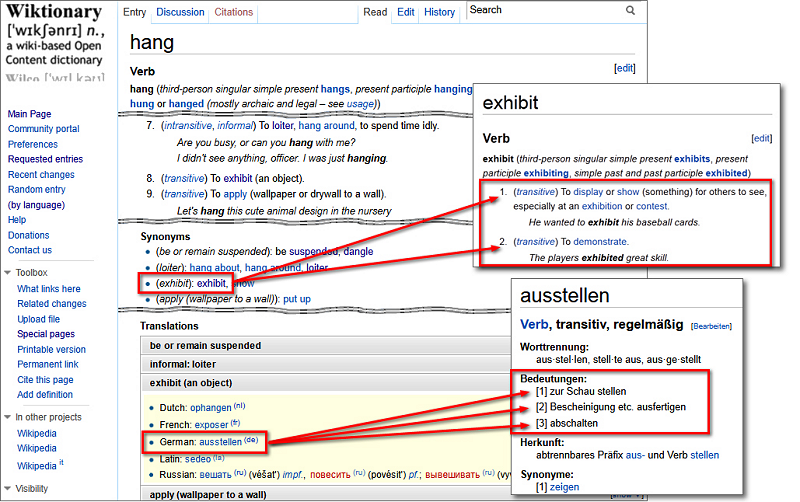Switch to the Discussion tab
The image size is (800, 502).
[x=180, y=13]
